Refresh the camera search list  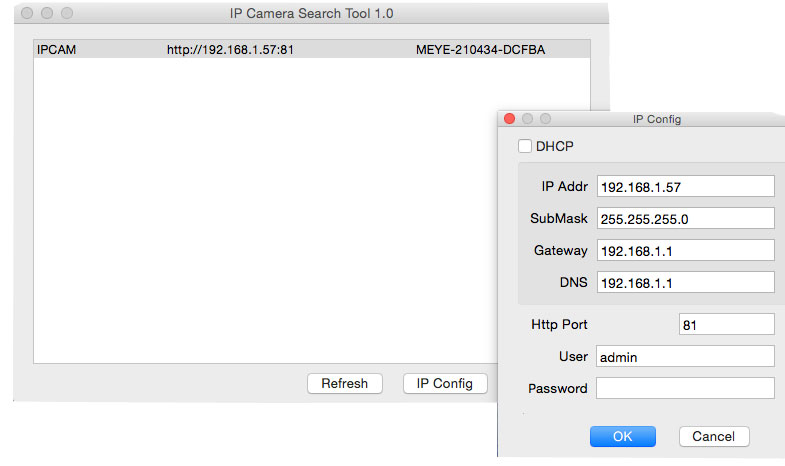tap(344, 383)
